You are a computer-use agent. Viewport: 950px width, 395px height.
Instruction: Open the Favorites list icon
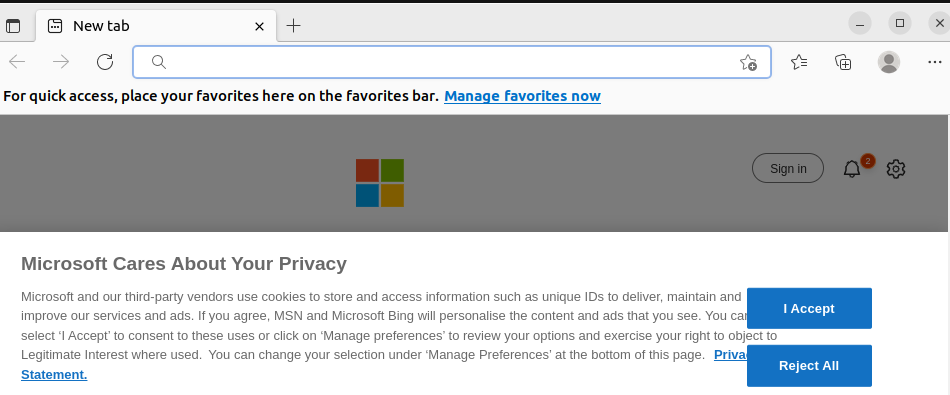click(x=799, y=62)
